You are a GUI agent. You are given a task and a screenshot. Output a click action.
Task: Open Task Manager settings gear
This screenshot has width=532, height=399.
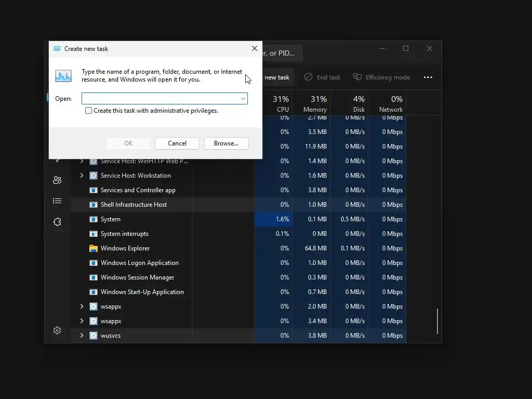pos(57,330)
